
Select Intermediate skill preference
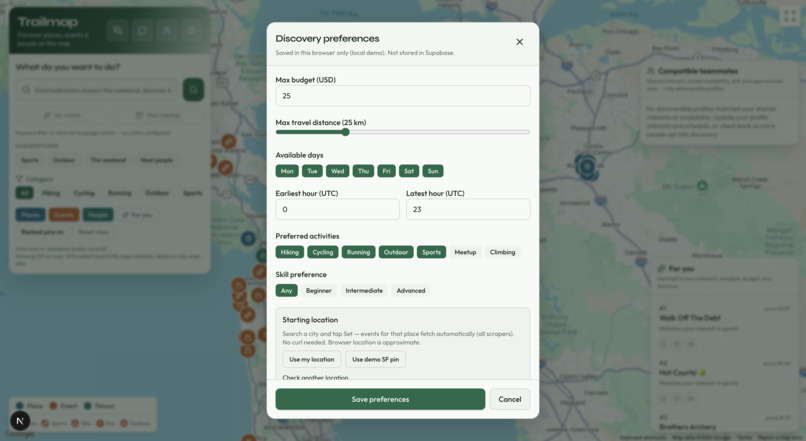(364, 290)
